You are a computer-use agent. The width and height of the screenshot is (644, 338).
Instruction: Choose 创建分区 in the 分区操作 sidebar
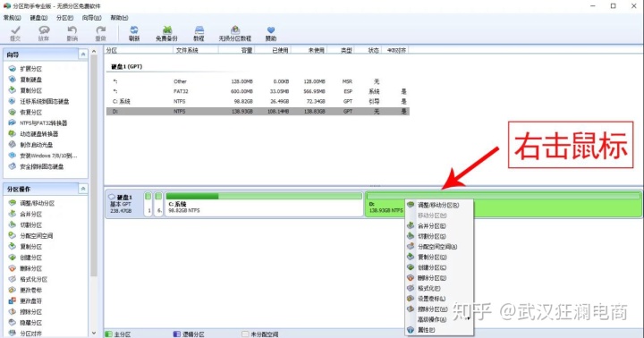point(25,258)
